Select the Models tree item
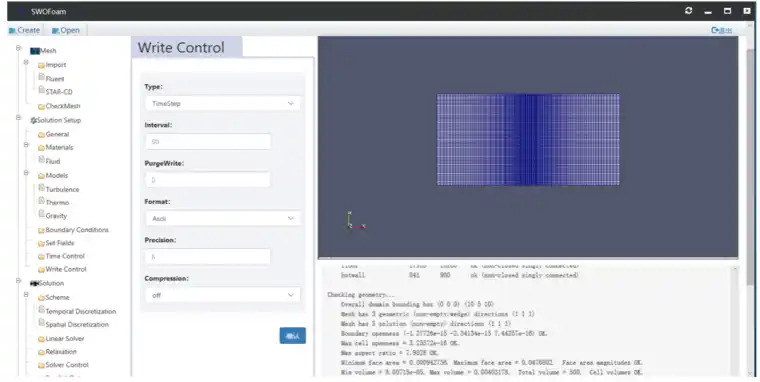The height and width of the screenshot is (382, 760). coord(53,175)
